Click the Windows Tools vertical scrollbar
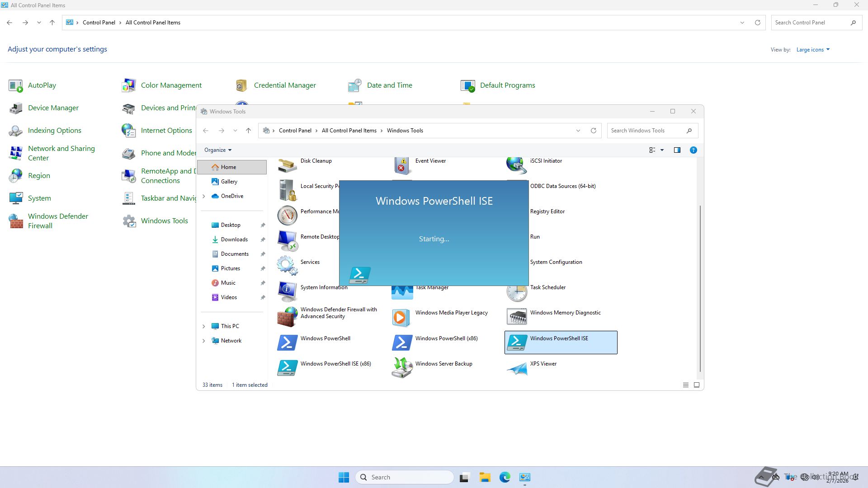 click(700, 289)
